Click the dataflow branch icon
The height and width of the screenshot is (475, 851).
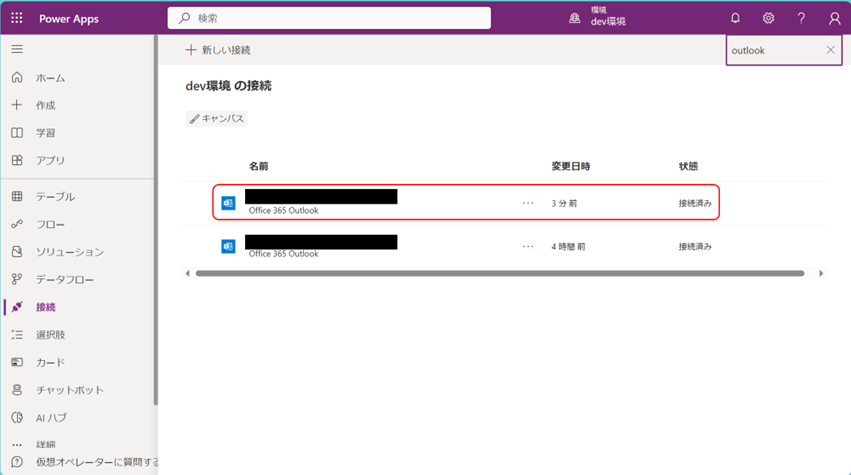click(17, 279)
